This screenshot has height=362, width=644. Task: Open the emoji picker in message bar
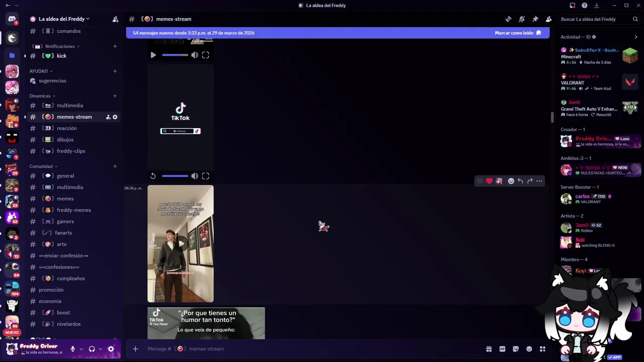(x=529, y=349)
